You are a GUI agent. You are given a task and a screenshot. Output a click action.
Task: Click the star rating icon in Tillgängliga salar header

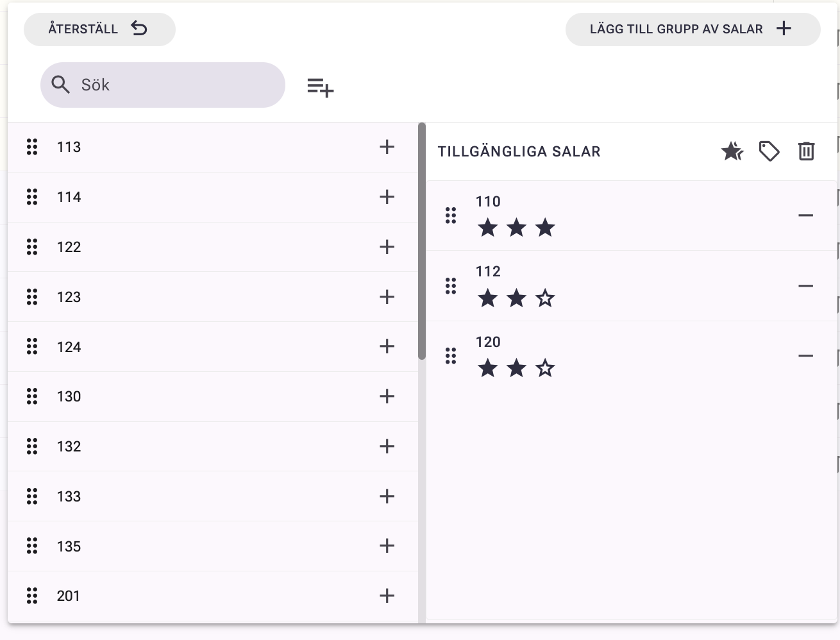pyautogui.click(x=732, y=151)
